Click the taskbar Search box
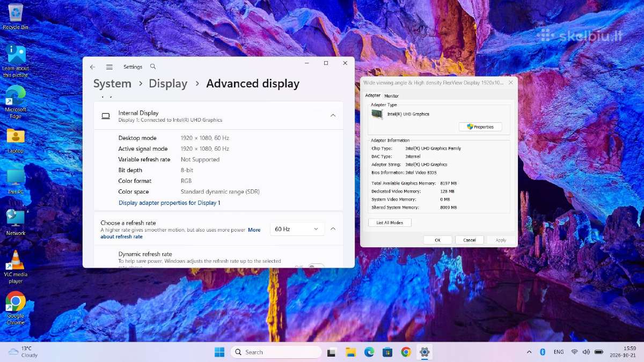The image size is (644, 362). click(x=276, y=352)
